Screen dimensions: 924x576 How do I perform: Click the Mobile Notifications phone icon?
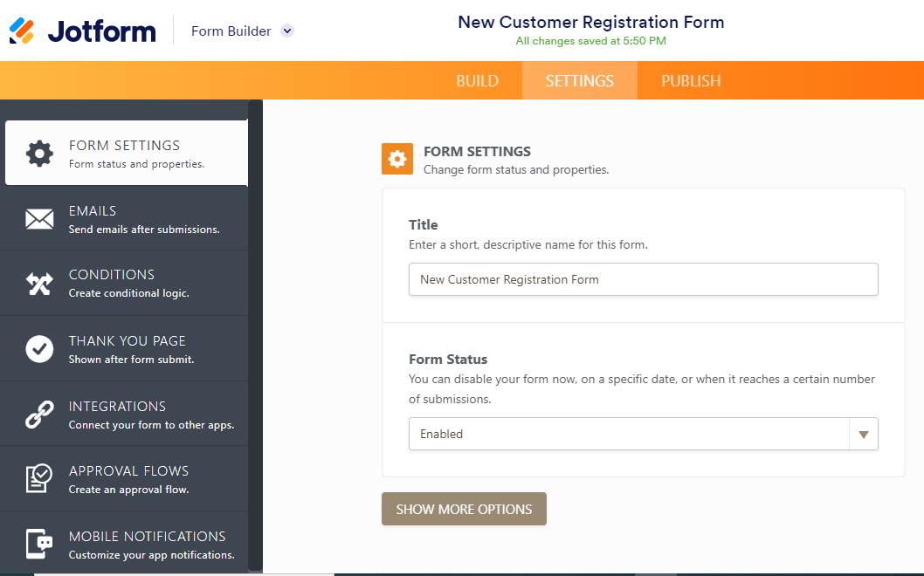[39, 544]
